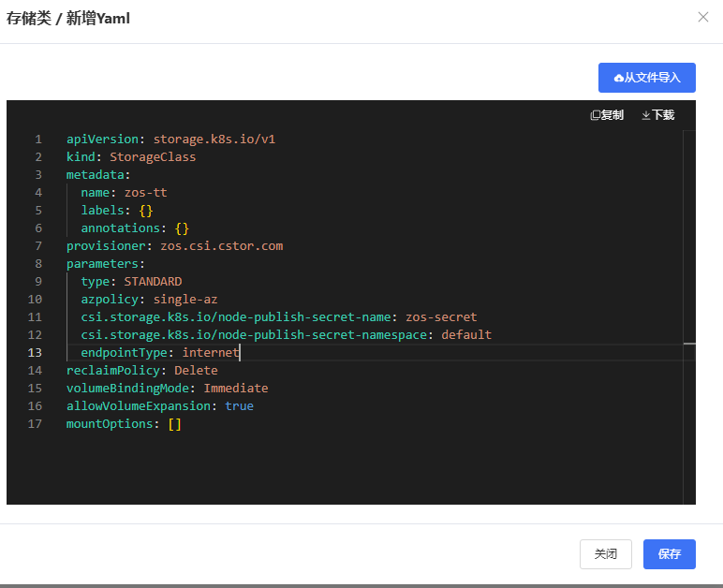723x588 pixels.
Task: Save the YAML with 保存 button
Action: pyautogui.click(x=669, y=554)
